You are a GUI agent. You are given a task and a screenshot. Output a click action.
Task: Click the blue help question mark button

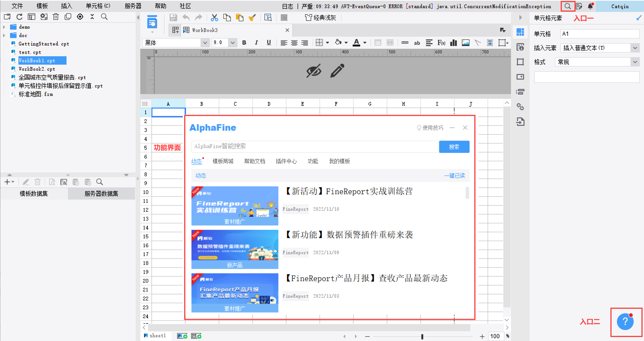[x=625, y=321]
